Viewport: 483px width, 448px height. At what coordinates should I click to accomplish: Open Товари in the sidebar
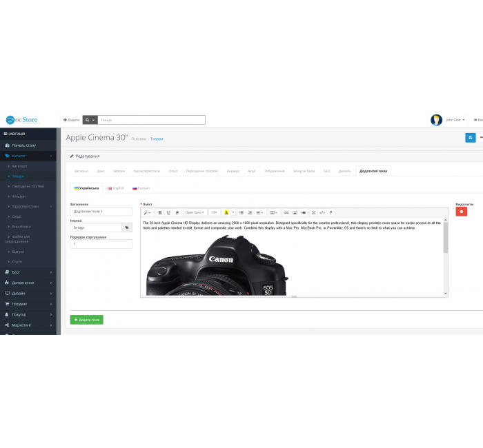click(28, 176)
